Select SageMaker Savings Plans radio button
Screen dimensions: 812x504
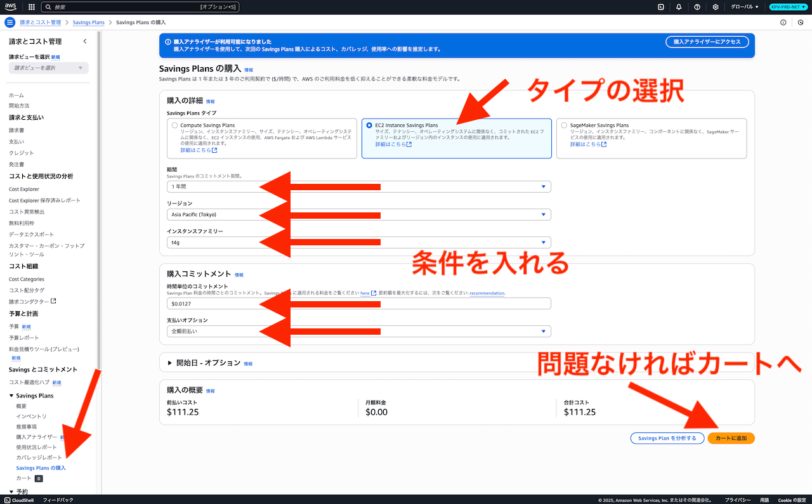pyautogui.click(x=564, y=126)
